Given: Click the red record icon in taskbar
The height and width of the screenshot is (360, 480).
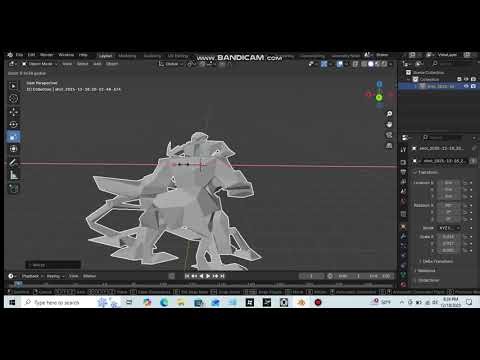Looking at the screenshot, I should tap(318, 302).
